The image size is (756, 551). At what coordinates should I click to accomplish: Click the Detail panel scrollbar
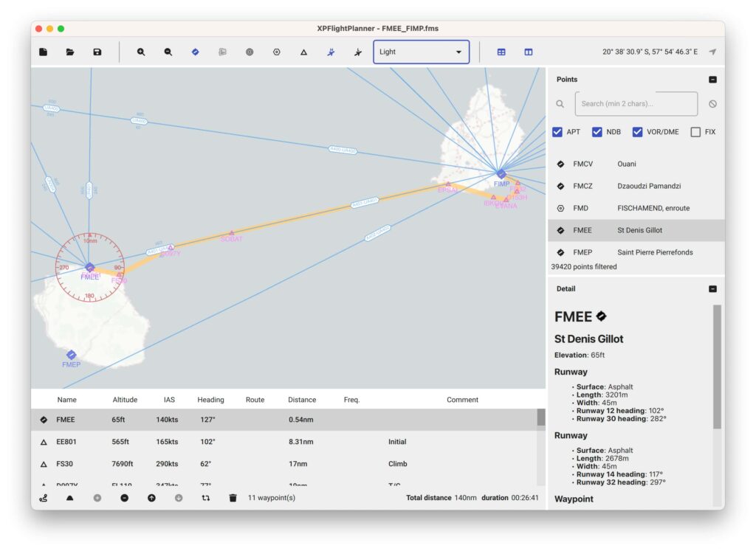click(x=717, y=366)
